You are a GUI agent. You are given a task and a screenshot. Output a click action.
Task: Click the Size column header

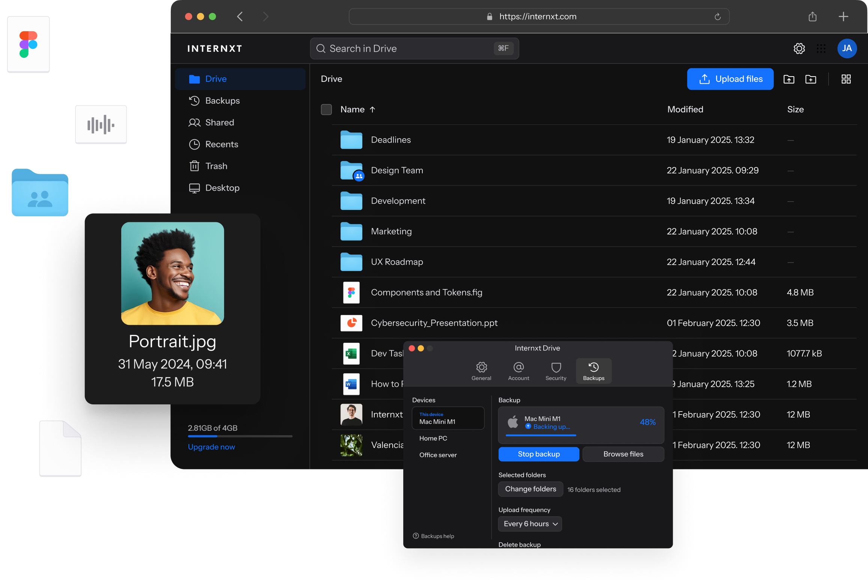point(795,110)
